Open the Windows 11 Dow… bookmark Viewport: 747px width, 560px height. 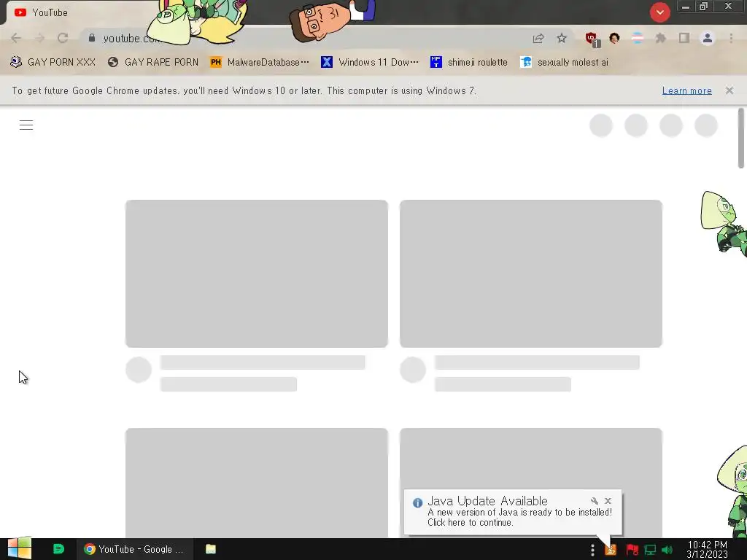coord(370,63)
